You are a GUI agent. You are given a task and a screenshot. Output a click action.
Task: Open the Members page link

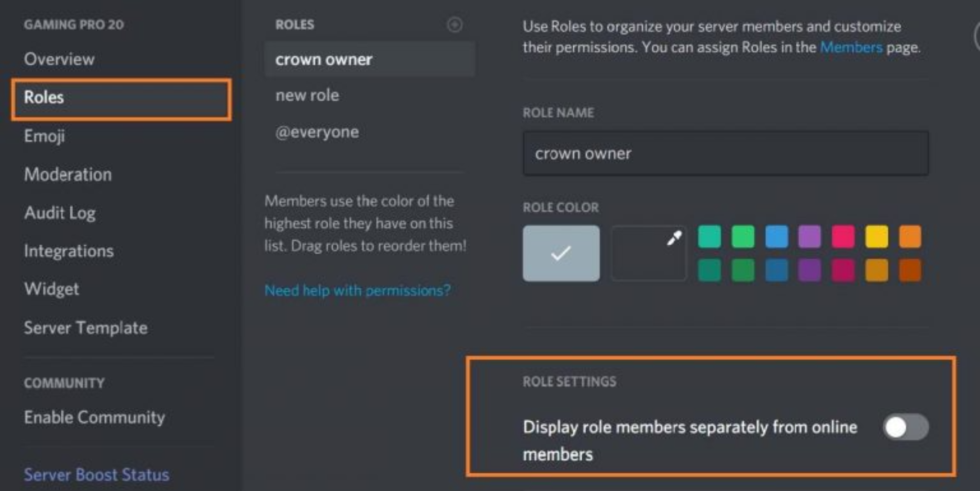click(x=851, y=47)
